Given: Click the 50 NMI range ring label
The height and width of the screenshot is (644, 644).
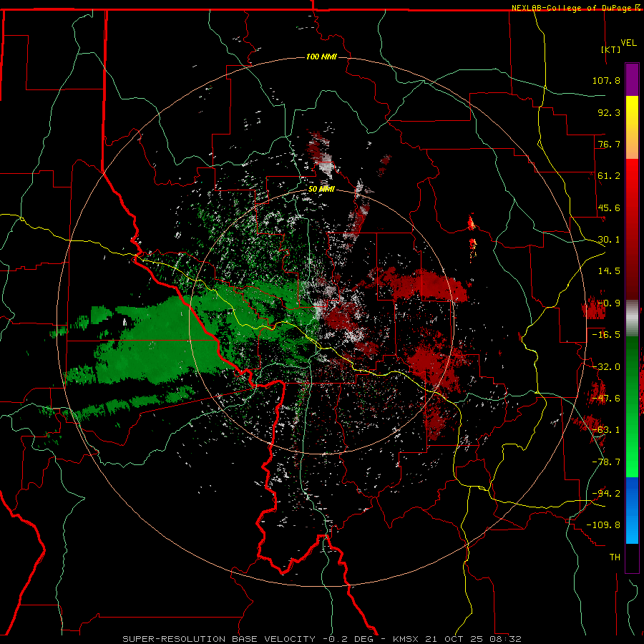Looking at the screenshot, I should 321,189.
